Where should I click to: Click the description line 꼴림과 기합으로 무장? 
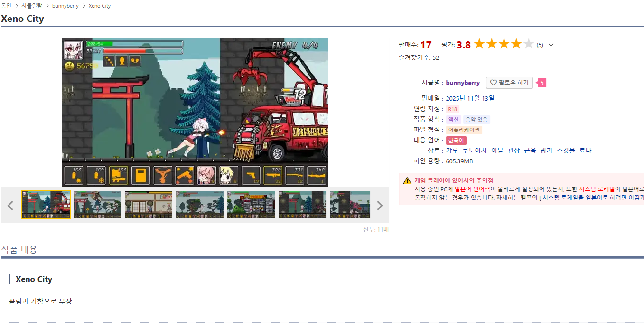click(x=40, y=301)
